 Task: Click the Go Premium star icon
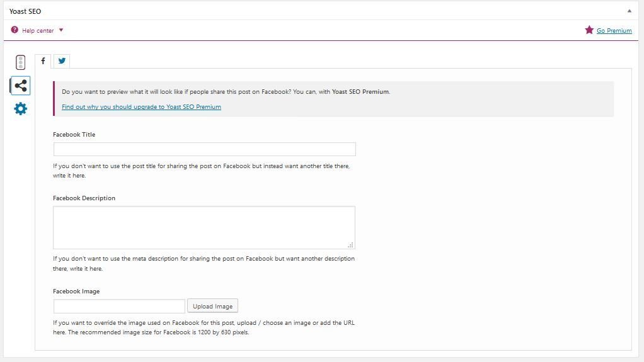(x=589, y=30)
